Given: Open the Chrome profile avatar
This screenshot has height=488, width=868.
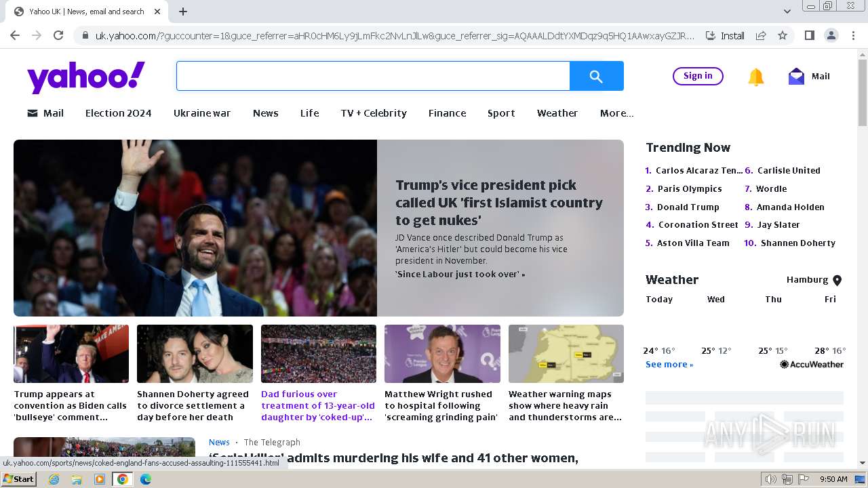Looking at the screenshot, I should tap(831, 35).
